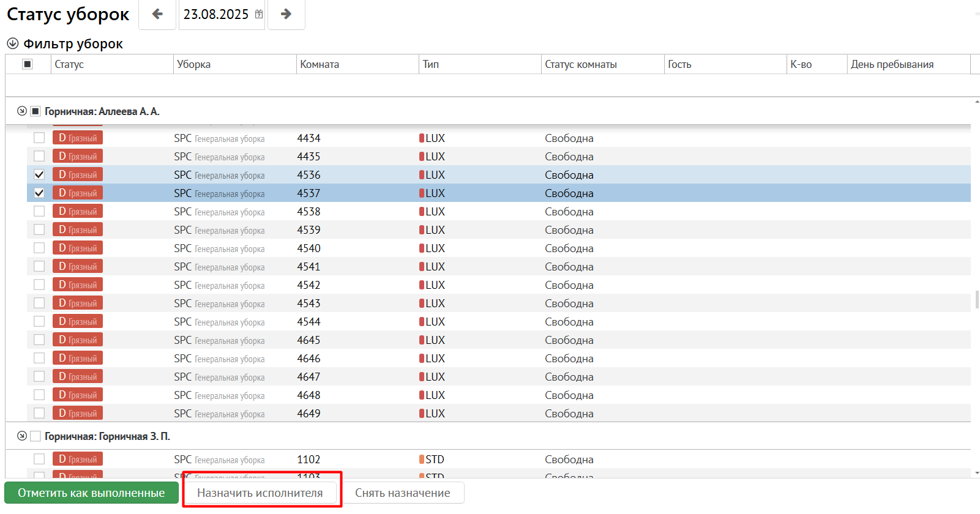Screen dimensions: 980x514
Task: Collapse the Горничная: Горничная З. П. group
Action: point(22,436)
